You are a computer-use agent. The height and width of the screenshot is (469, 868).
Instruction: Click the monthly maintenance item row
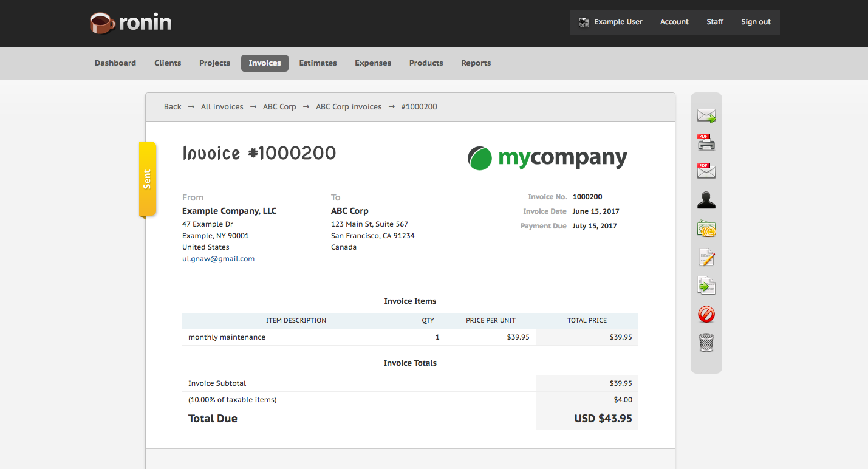(x=410, y=337)
